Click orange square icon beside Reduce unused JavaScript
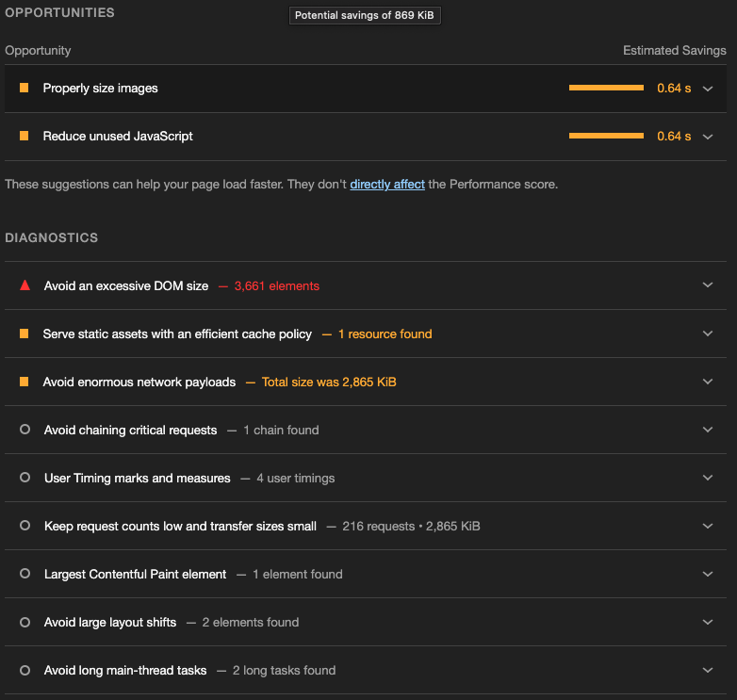The image size is (737, 700). point(25,136)
